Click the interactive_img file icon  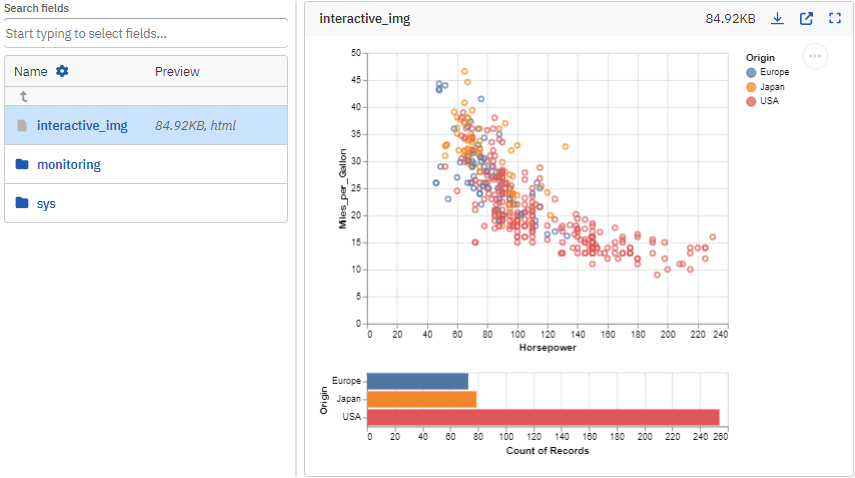pyautogui.click(x=22, y=125)
